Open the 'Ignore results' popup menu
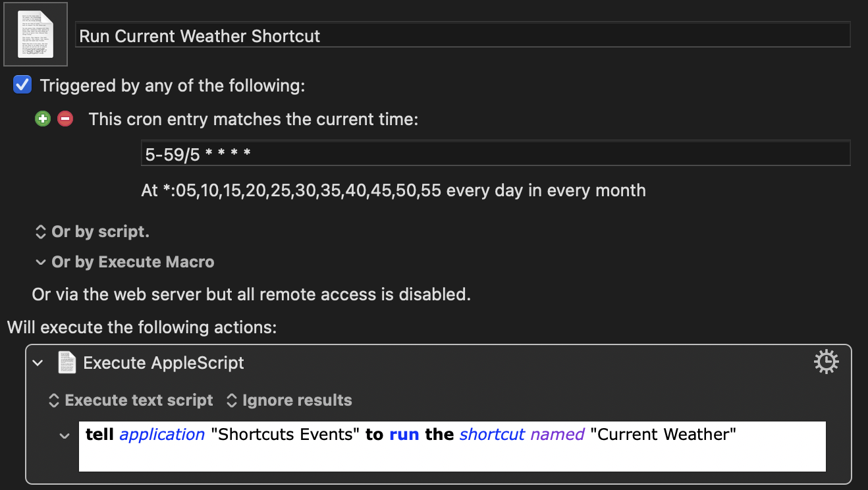This screenshot has width=868, height=490. 289,400
